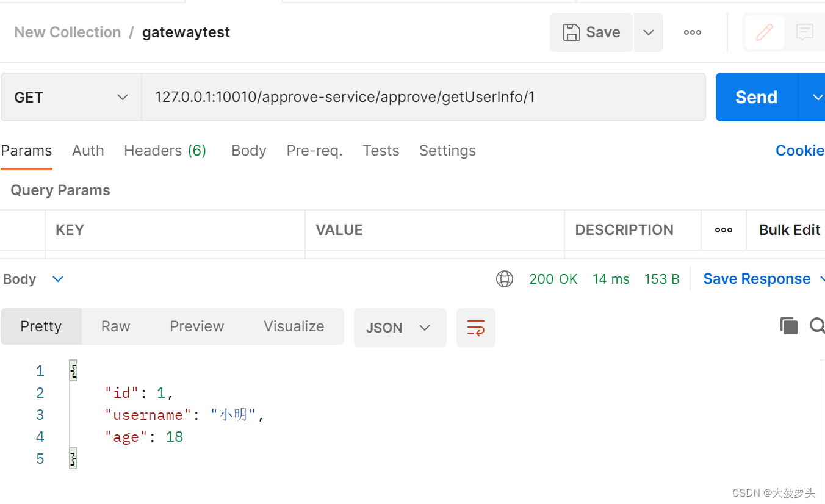Open the Tests tab
Screen dimensions: 825x504
[x=381, y=151]
